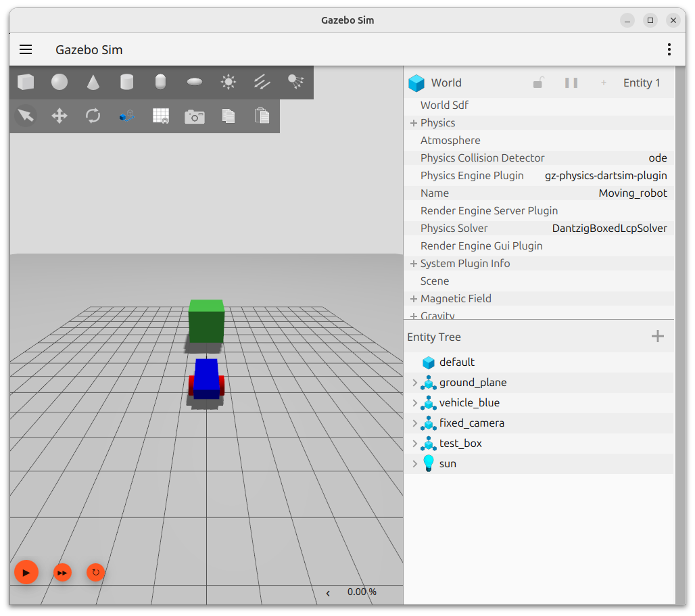Click the real-time factor percentage display

362,592
